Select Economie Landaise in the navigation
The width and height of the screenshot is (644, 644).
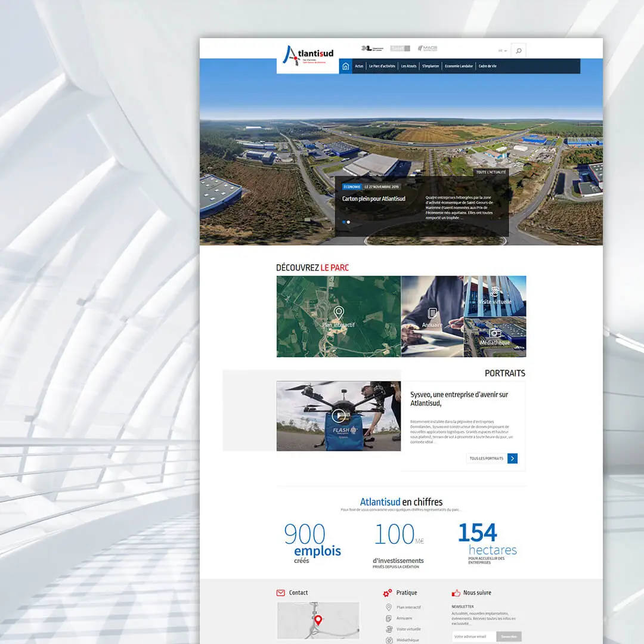pos(459,66)
